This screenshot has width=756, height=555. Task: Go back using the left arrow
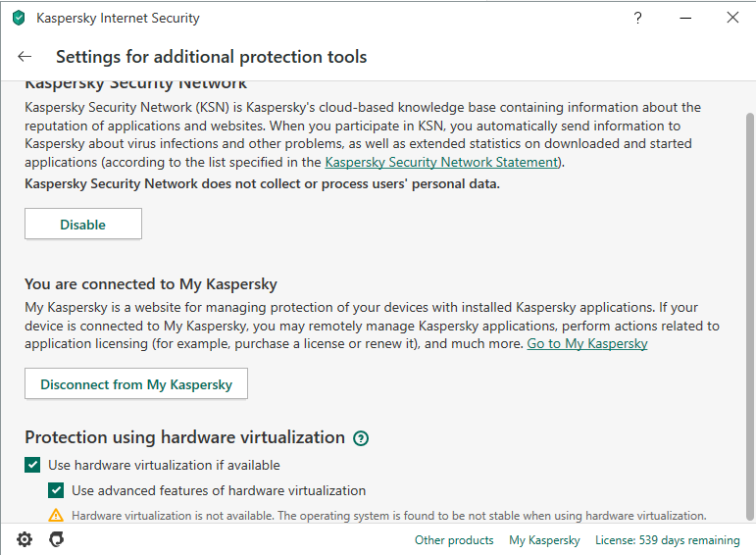[x=25, y=57]
